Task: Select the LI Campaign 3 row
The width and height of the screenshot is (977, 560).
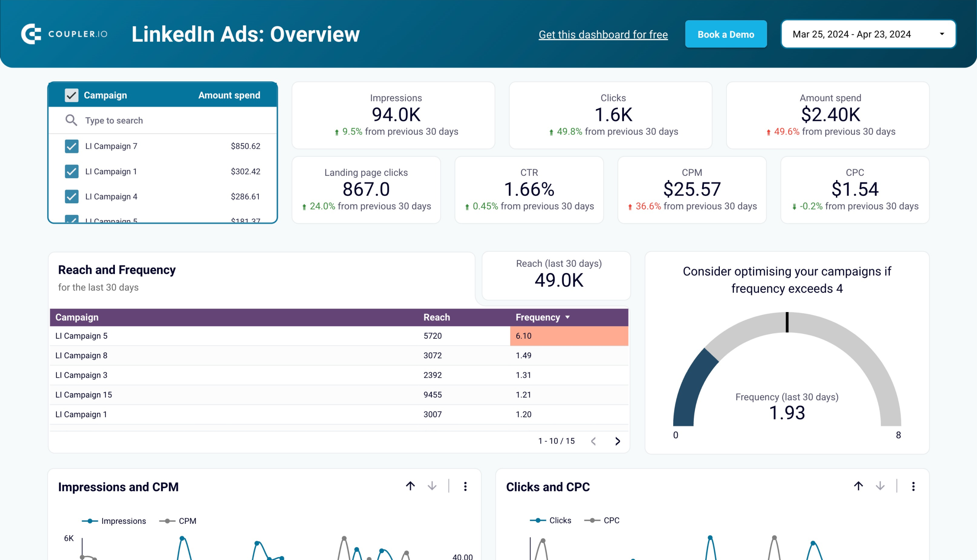Action: [339, 375]
